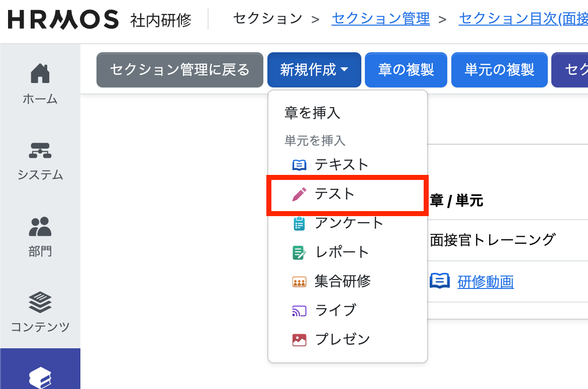This screenshot has width=588, height=389.
Task: Select the ホーム sidebar icon
Action: [40, 74]
